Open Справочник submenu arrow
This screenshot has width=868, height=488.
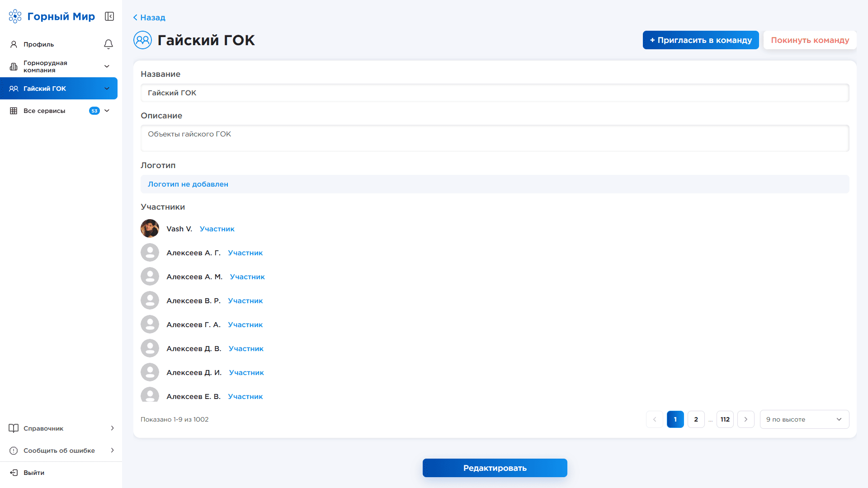coord(112,428)
